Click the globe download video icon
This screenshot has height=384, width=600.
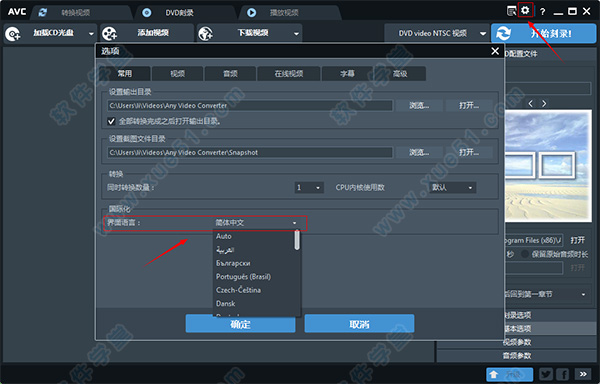coord(205,34)
